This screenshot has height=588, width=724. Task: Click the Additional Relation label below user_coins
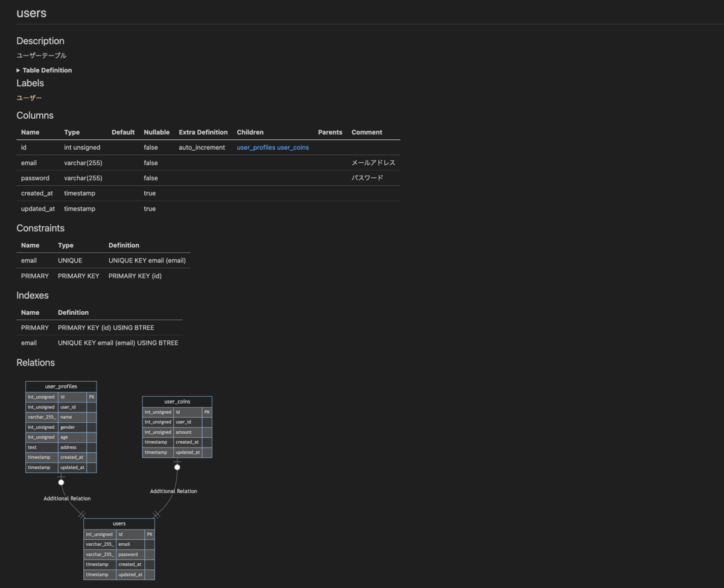(173, 491)
